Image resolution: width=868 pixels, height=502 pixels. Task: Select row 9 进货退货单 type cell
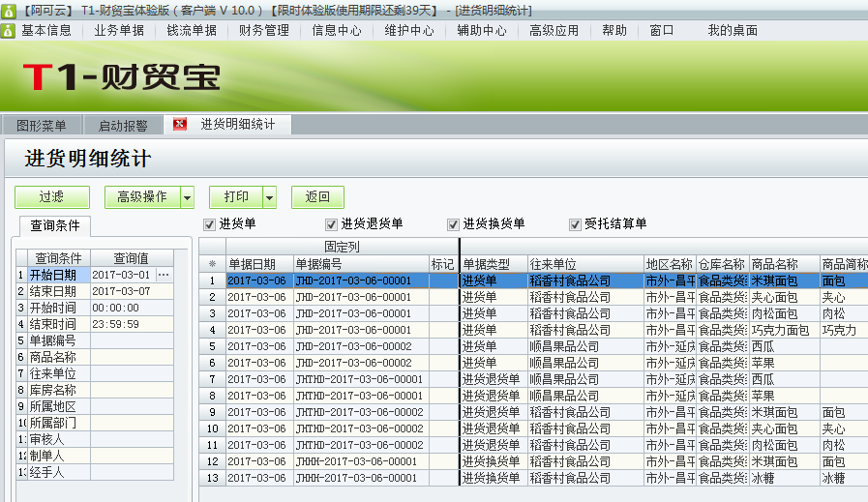(x=494, y=412)
